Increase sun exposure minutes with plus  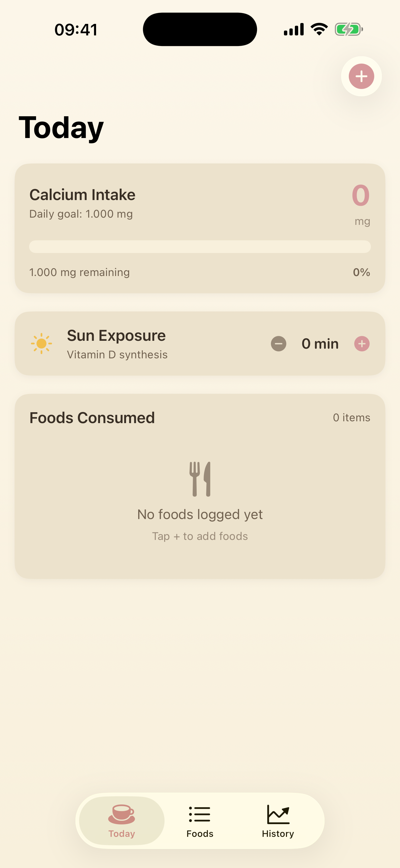pos(362,344)
